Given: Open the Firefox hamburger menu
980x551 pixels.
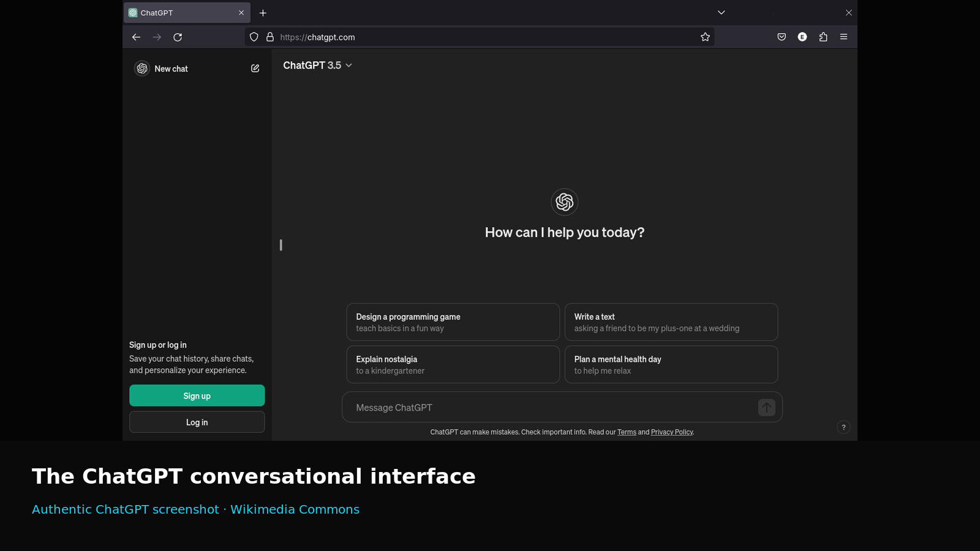Looking at the screenshot, I should pos(843,37).
